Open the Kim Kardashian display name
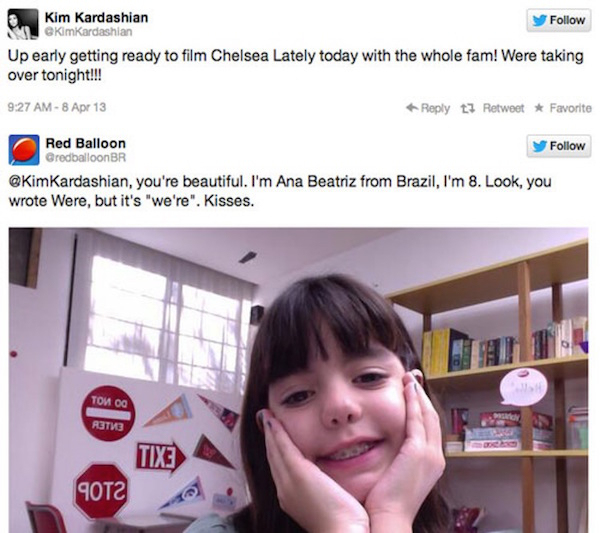This screenshot has height=533, width=600. click(96, 18)
